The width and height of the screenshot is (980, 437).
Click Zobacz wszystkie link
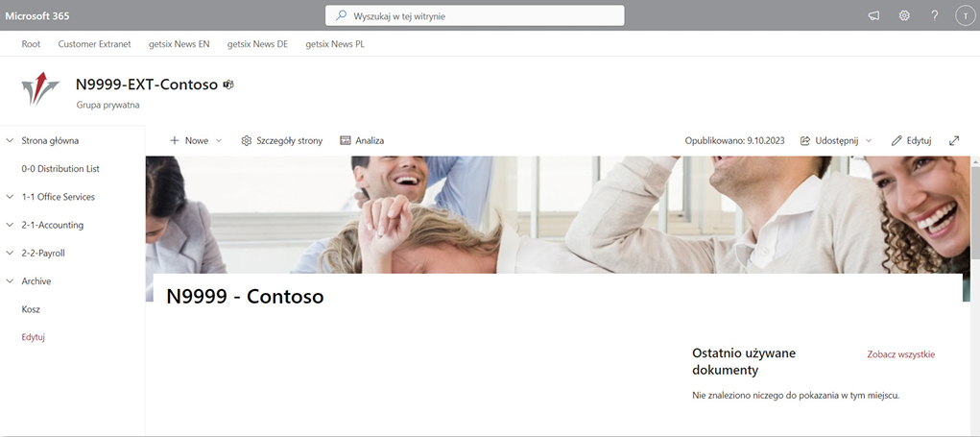tap(901, 354)
